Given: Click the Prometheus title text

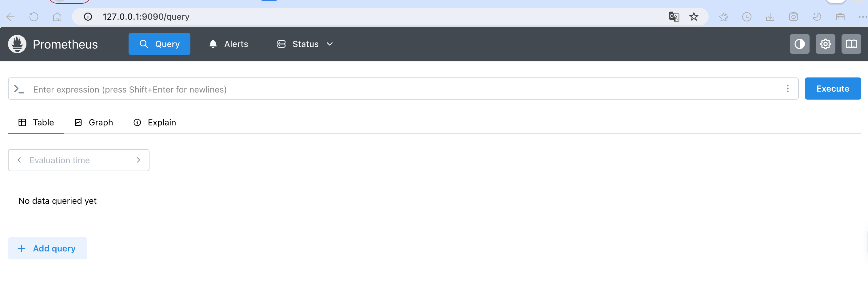Looking at the screenshot, I should [65, 45].
